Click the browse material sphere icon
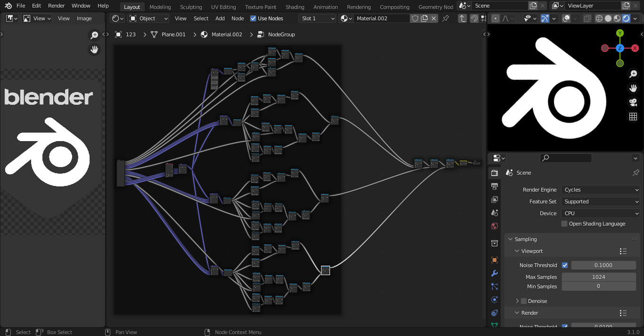Image resolution: width=644 pixels, height=336 pixels. (347, 18)
